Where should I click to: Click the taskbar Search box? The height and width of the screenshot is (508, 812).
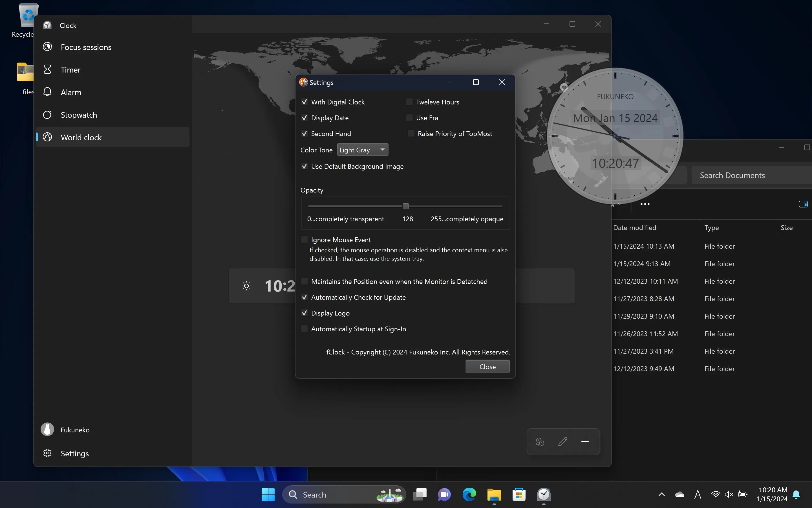coord(344,494)
